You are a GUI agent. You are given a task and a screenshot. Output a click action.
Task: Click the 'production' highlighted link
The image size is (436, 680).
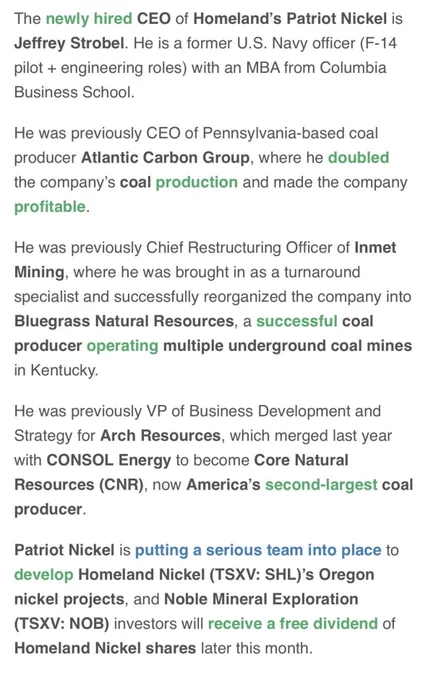click(x=197, y=182)
